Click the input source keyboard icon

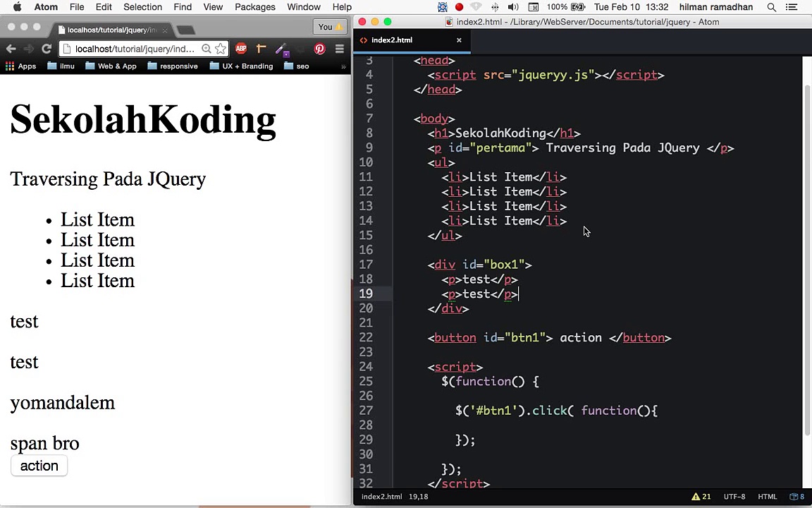(533, 7)
